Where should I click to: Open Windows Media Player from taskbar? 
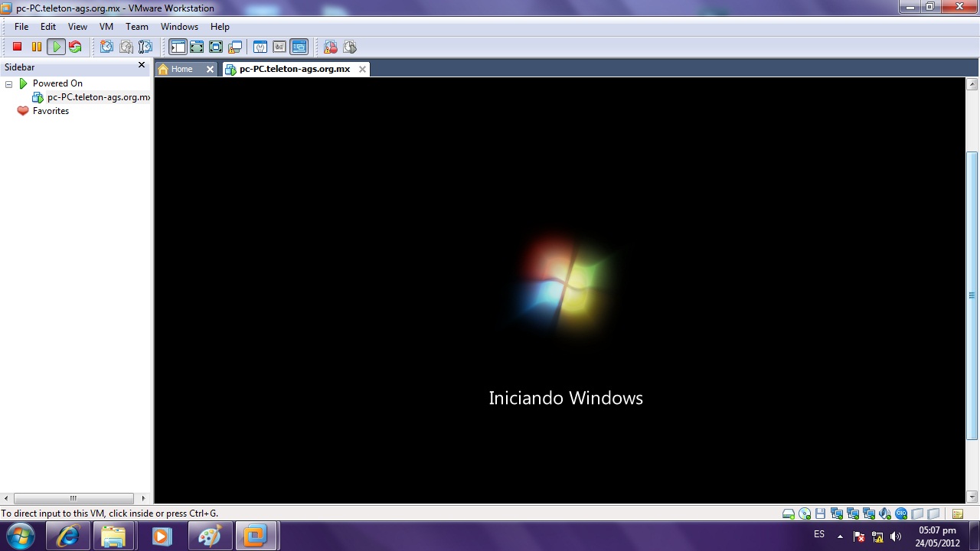click(162, 536)
